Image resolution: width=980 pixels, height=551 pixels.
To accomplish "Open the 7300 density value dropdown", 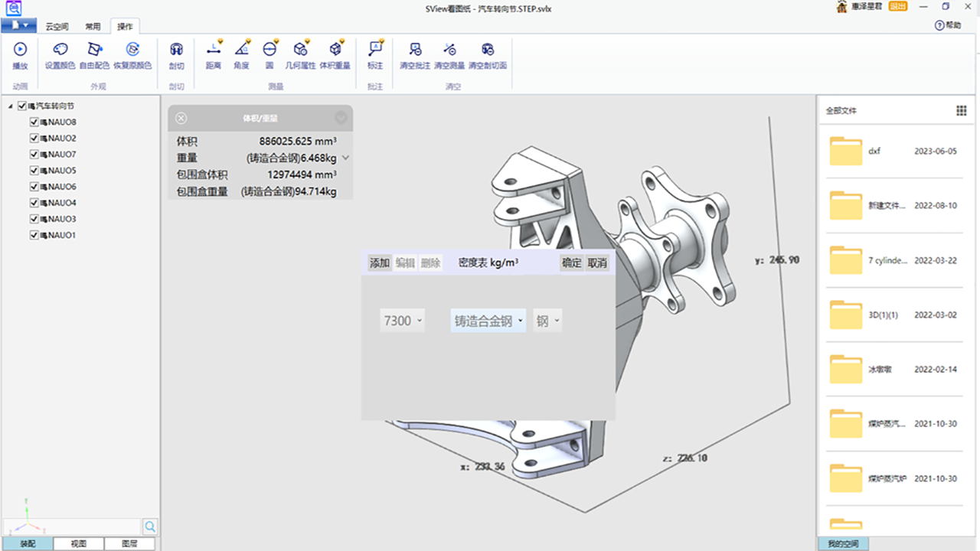I will click(402, 321).
